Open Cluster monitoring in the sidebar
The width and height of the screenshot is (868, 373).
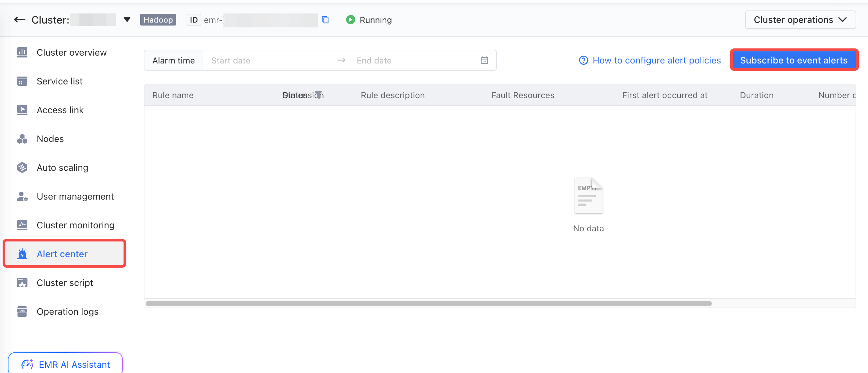(75, 225)
